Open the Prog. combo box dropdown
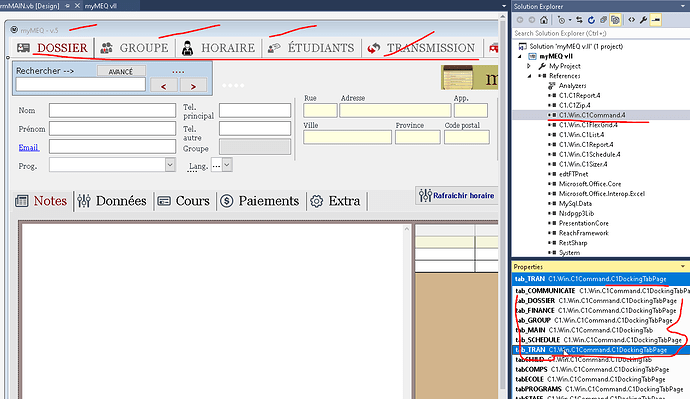 tap(170, 165)
